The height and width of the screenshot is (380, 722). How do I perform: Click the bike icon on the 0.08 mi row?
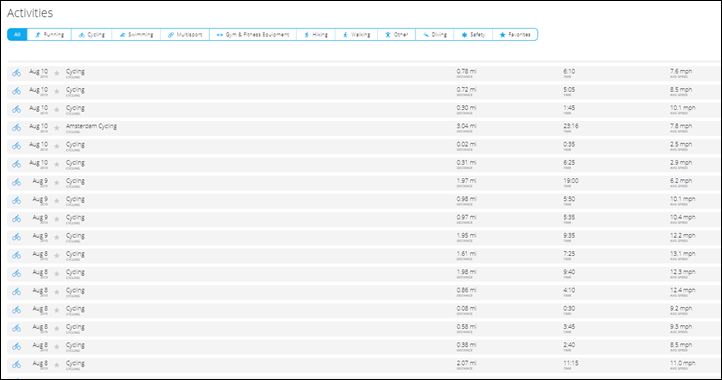coord(17,310)
